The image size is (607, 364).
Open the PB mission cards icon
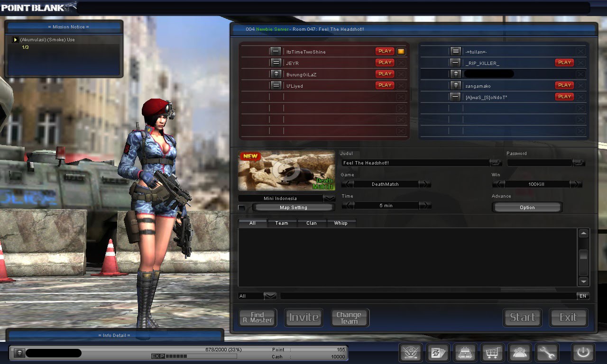click(438, 353)
